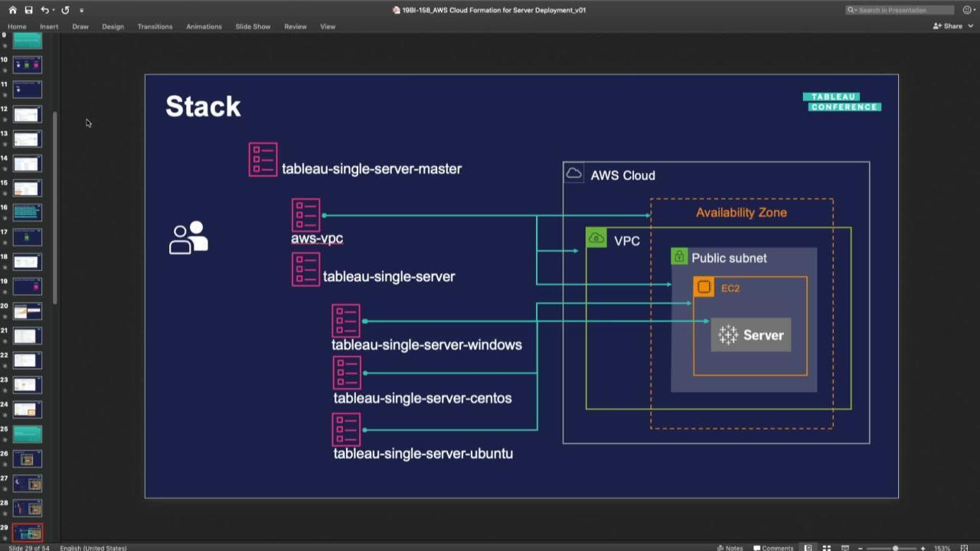Image resolution: width=980 pixels, height=551 pixels.
Task: Open the View tab
Action: (328, 26)
